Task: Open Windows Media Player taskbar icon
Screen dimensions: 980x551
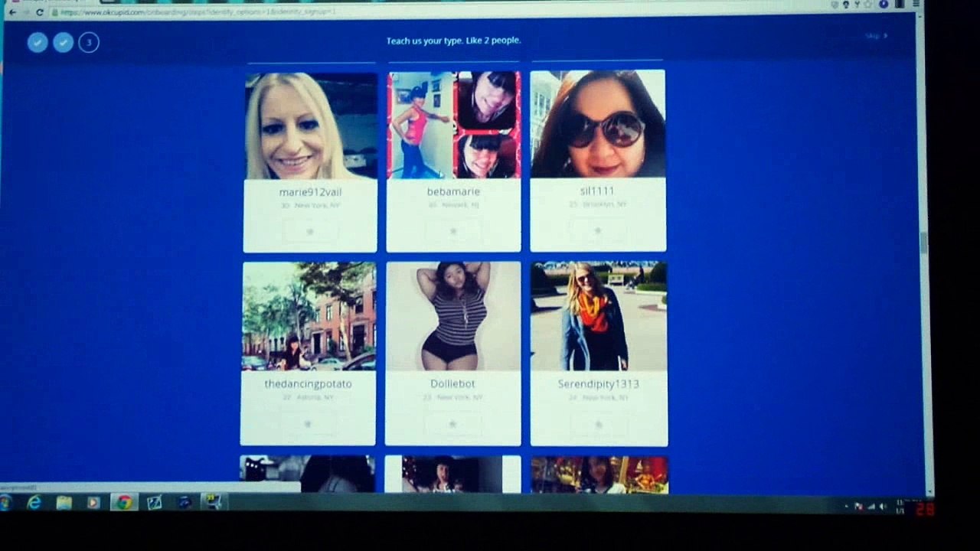Action: click(93, 503)
